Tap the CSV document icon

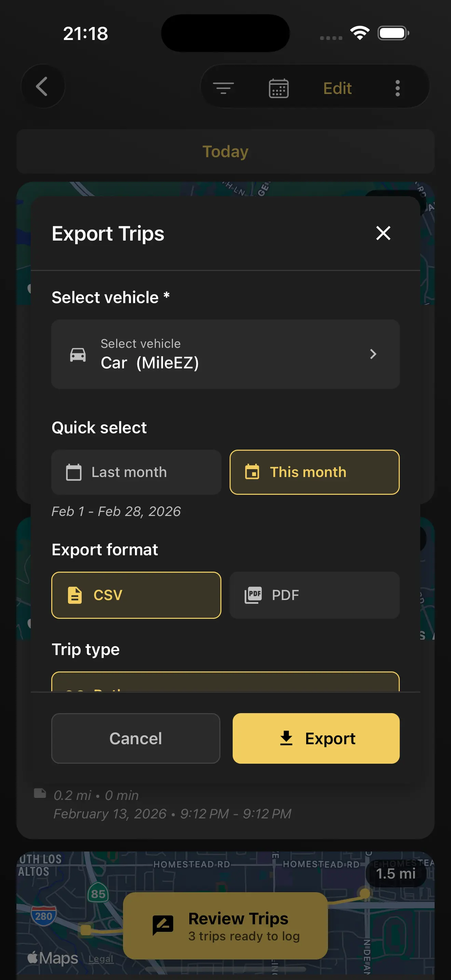click(x=75, y=595)
